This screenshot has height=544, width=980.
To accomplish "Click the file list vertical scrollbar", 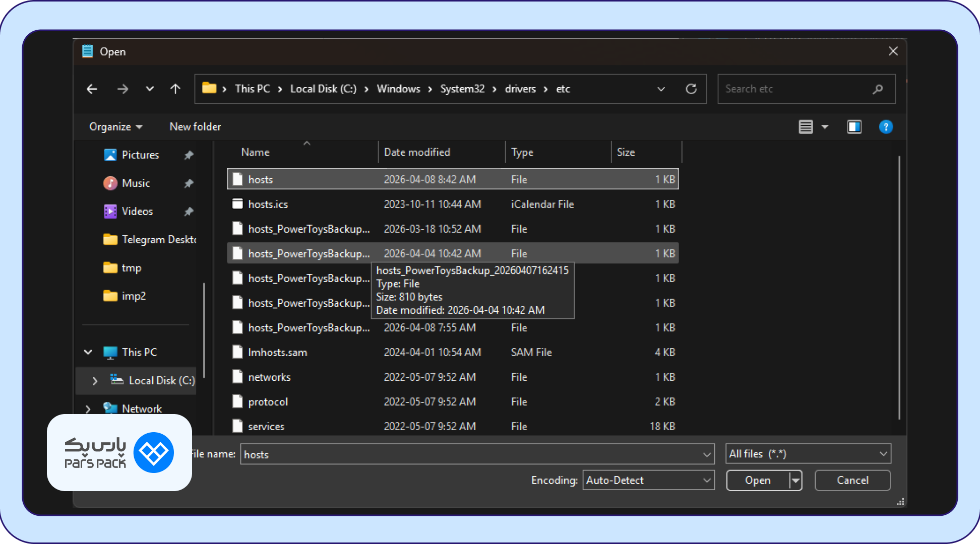I will (899, 287).
